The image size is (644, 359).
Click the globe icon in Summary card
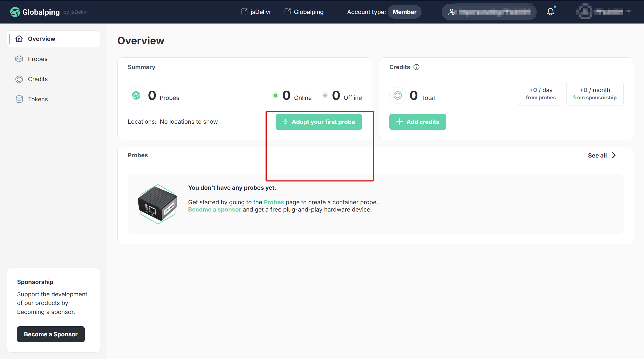pyautogui.click(x=136, y=96)
